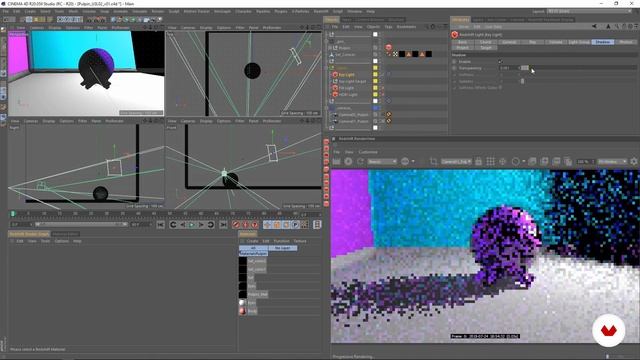This screenshot has width=640, height=360.
Task: Click the No Layer materials filter button
Action: [x=282, y=248]
